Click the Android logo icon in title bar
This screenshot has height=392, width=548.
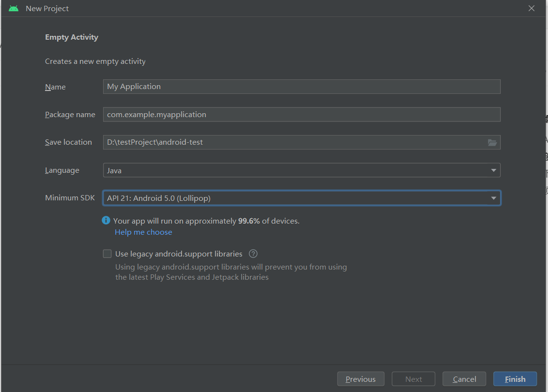pyautogui.click(x=14, y=8)
